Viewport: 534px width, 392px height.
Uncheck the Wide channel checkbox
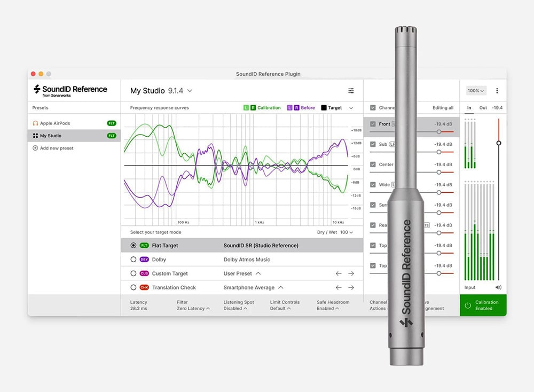click(373, 185)
